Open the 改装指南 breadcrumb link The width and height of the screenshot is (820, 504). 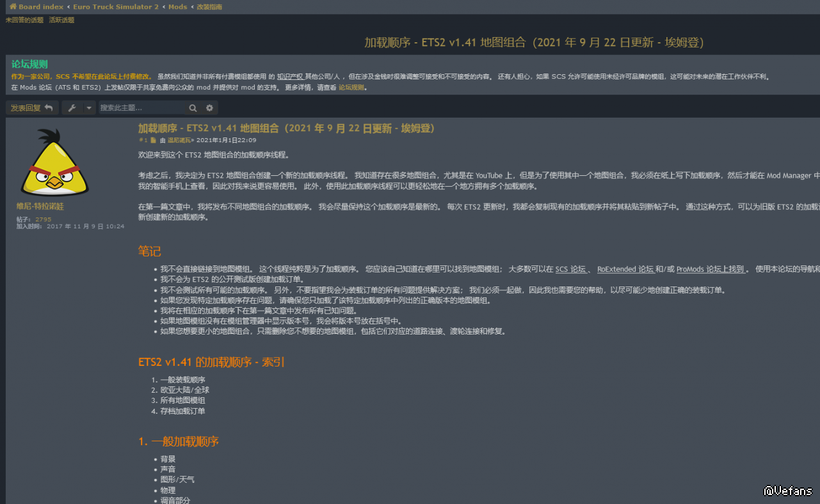[x=209, y=7]
